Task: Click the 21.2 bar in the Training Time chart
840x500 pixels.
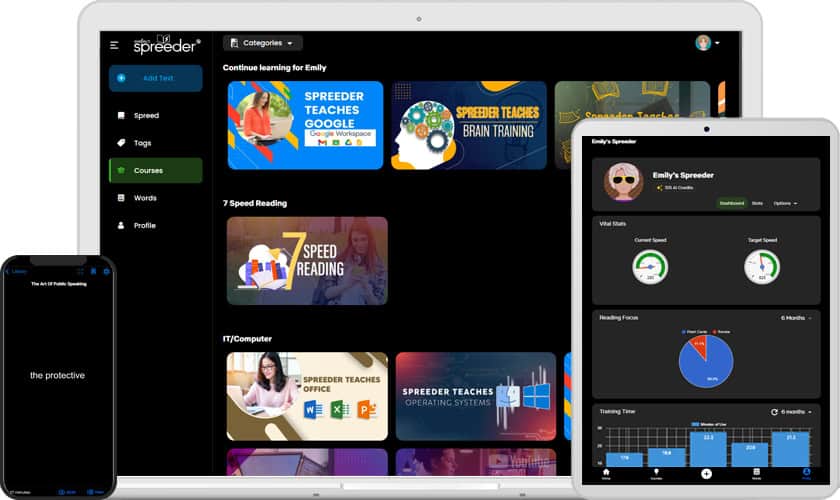Action: point(791,450)
